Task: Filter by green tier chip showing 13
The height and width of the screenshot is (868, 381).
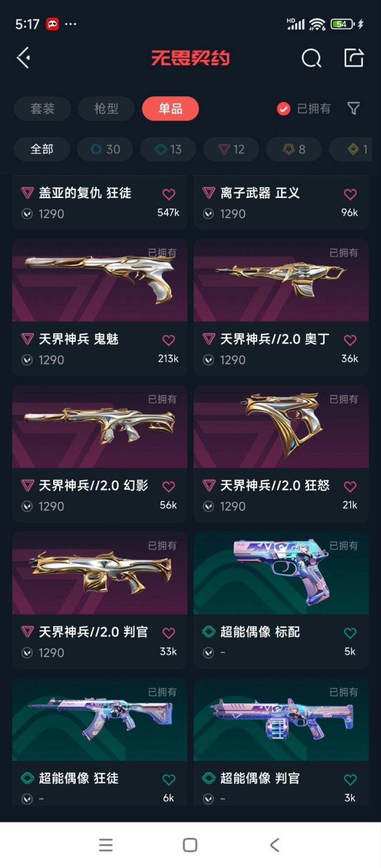Action: (x=168, y=149)
